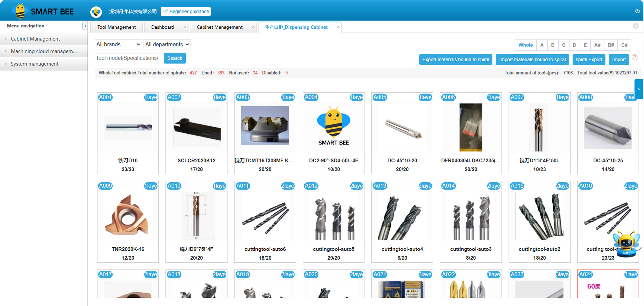Close the Cabinet Management tab
Screen dimensions: 644x306
253,27
